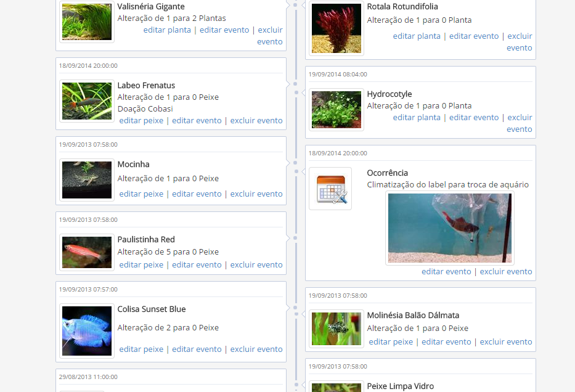The height and width of the screenshot is (392, 575).
Task: Click editar evento for the Ocorrência entry
Action: click(x=446, y=272)
